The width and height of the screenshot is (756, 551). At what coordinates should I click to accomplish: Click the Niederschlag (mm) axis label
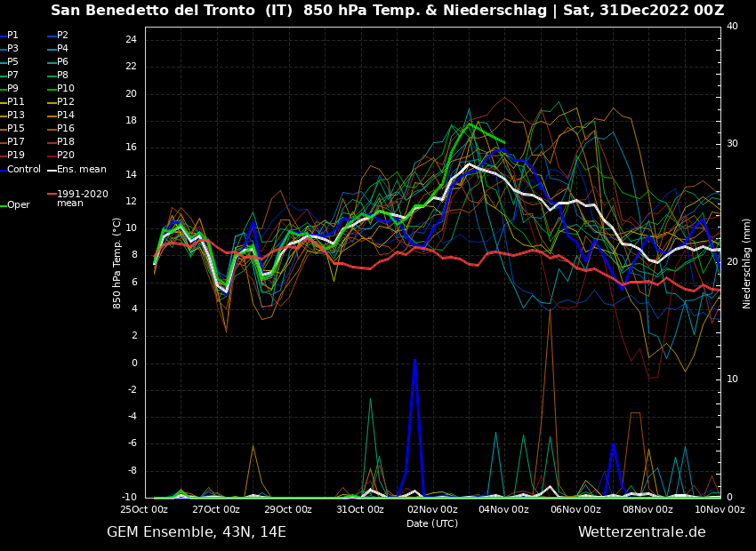pyautogui.click(x=747, y=263)
